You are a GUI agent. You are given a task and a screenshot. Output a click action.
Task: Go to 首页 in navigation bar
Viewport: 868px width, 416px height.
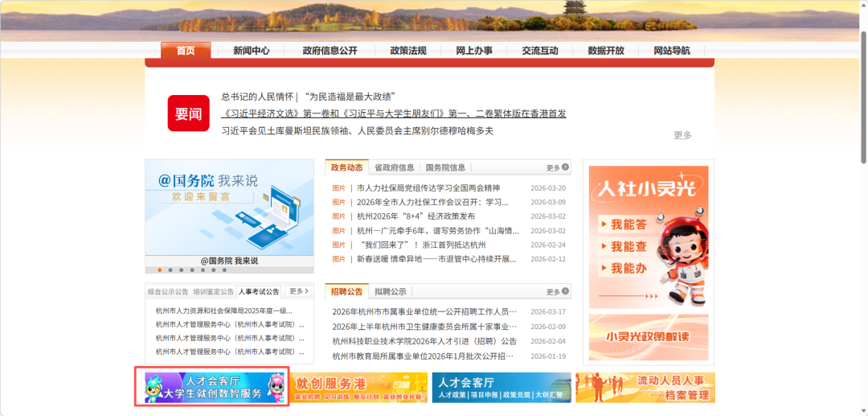186,51
